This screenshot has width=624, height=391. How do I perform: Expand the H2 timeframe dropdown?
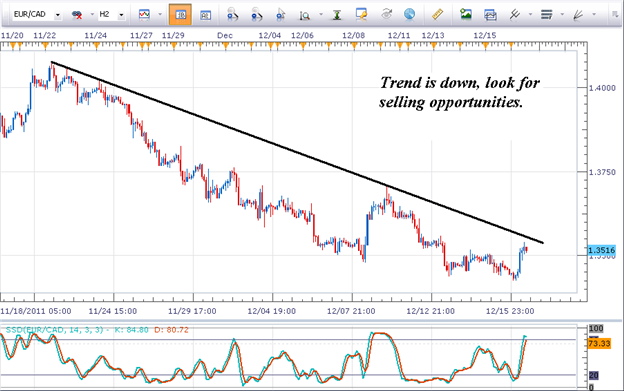[121, 15]
